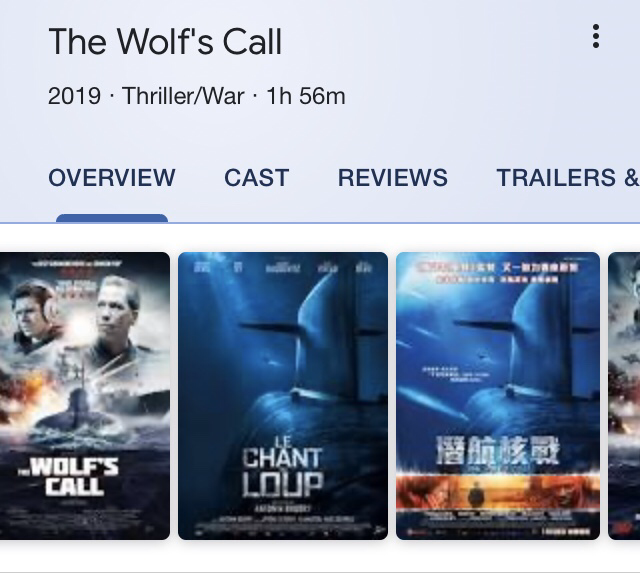Click the WOLF'S CALL title on first poster
Viewport: 640px width, 573px height.
pos(70,476)
